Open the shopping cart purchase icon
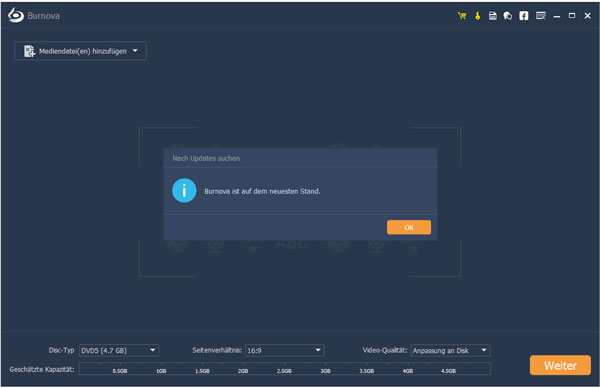Viewport: 600px width, 388px height. click(462, 16)
